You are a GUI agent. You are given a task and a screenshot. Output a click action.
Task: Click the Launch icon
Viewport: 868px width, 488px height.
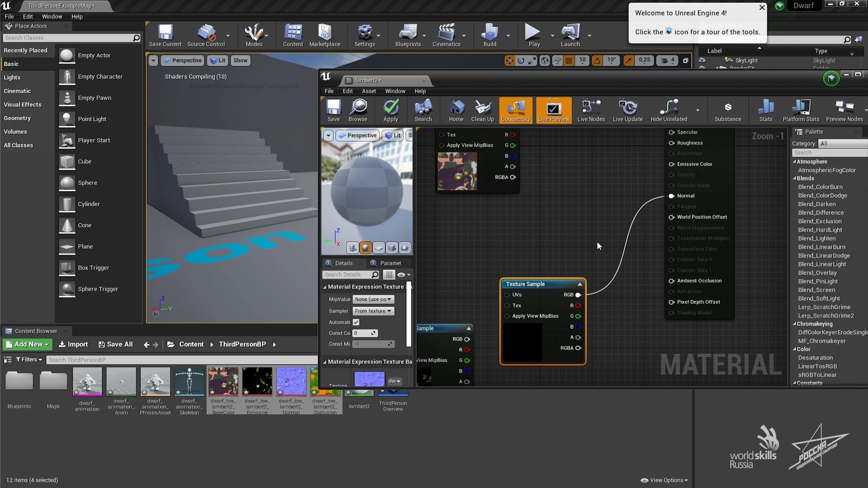(x=570, y=36)
